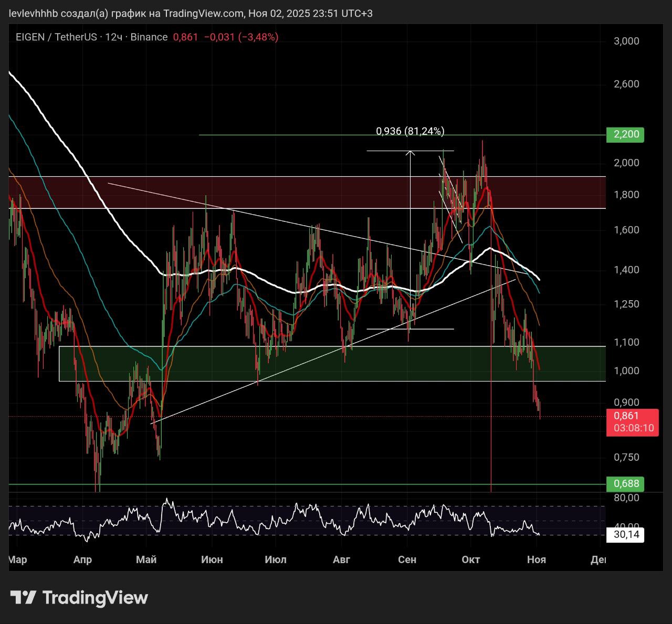The height and width of the screenshot is (624, 672).
Task: Click the Сен label on time axis
Action: [407, 559]
